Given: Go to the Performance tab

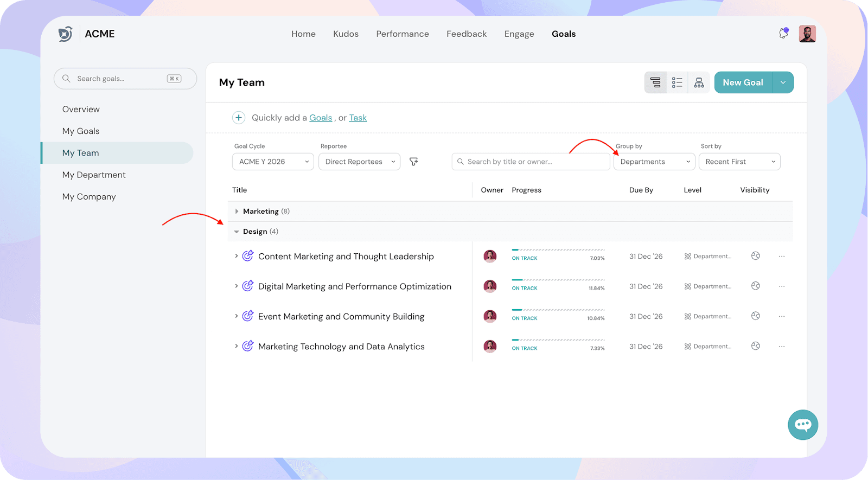Looking at the screenshot, I should tap(402, 34).
